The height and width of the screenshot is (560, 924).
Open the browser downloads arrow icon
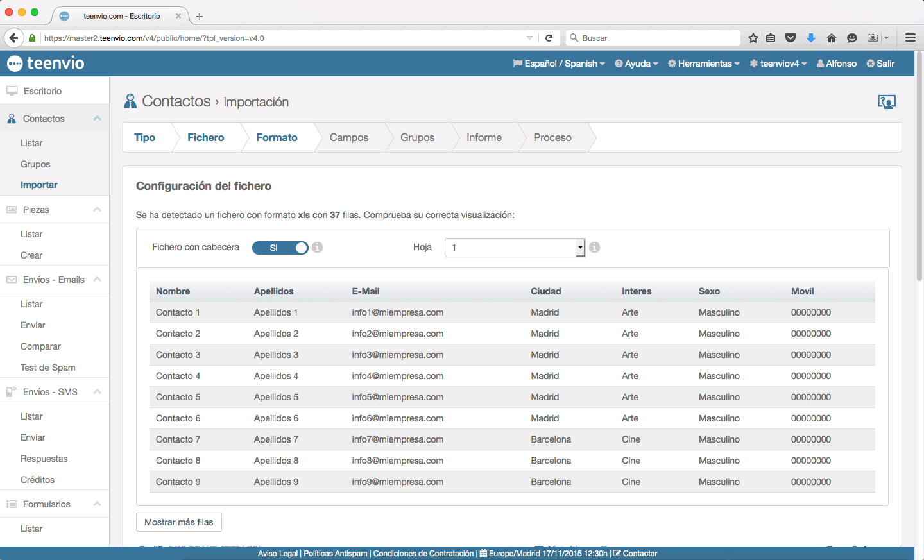coord(811,38)
